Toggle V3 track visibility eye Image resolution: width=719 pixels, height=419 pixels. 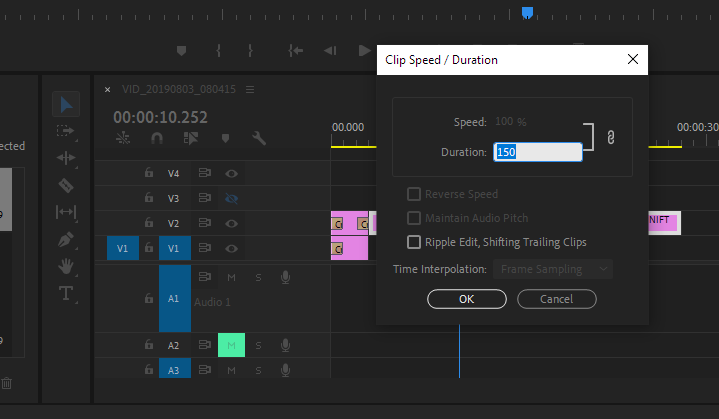click(232, 198)
